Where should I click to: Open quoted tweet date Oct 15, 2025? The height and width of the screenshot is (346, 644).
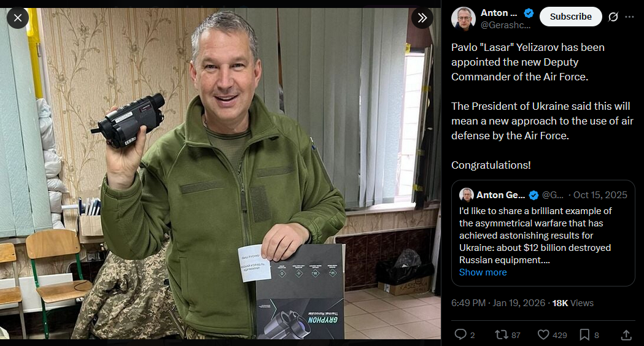point(600,195)
